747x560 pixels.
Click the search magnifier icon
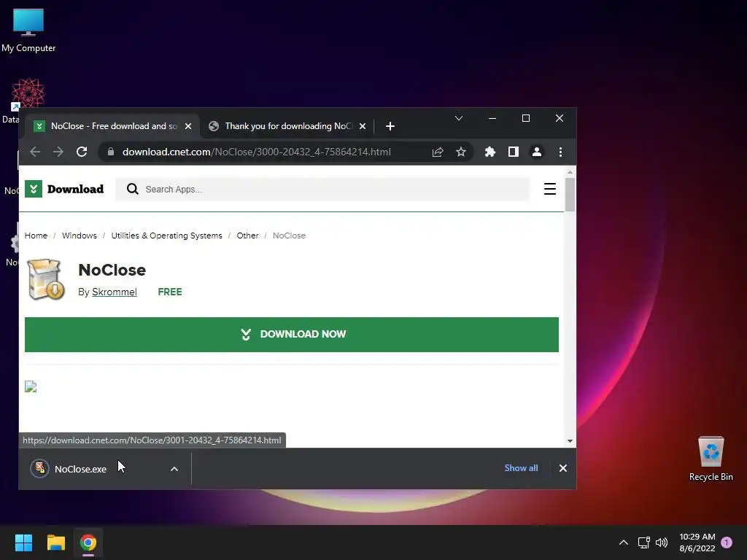pos(133,189)
